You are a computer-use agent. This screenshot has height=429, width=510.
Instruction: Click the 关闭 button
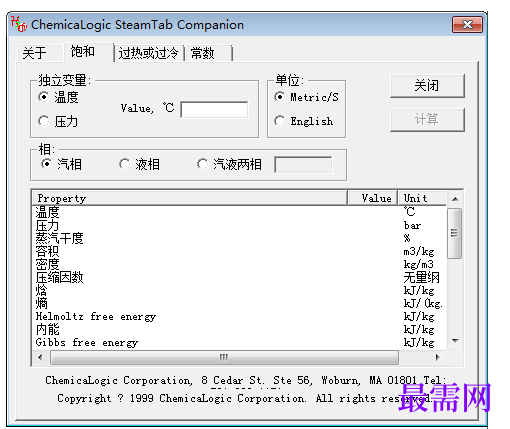[427, 86]
